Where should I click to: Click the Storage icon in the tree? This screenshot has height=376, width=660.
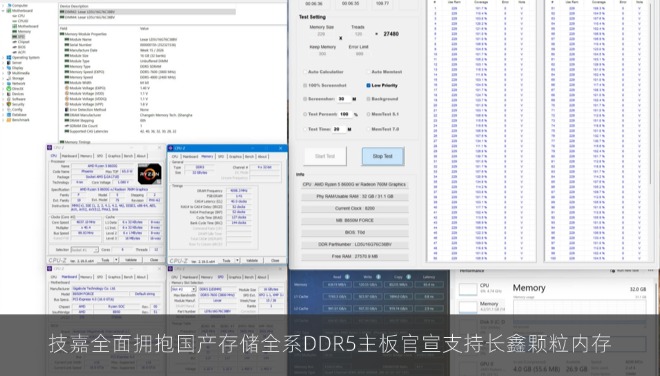(x=9, y=78)
